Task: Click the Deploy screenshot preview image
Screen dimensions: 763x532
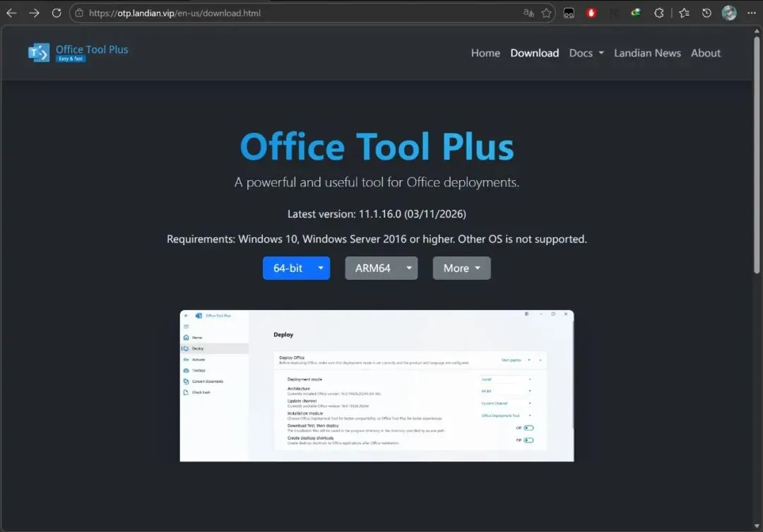Action: [377, 386]
